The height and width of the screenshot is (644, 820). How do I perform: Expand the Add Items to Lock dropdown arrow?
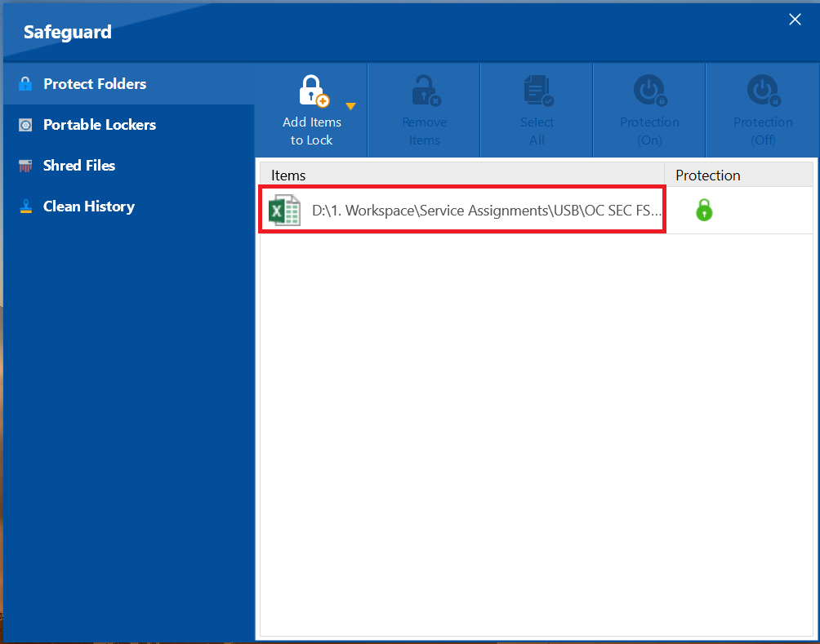[351, 107]
